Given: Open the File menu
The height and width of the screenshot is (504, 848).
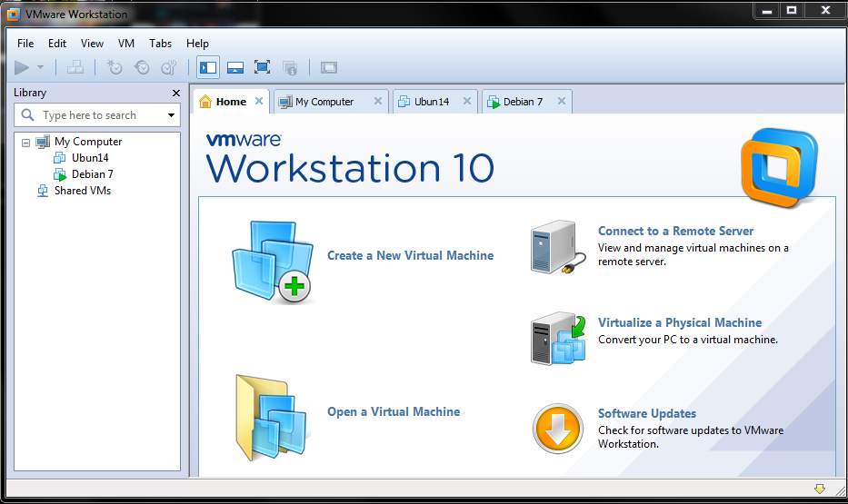Looking at the screenshot, I should coord(25,44).
